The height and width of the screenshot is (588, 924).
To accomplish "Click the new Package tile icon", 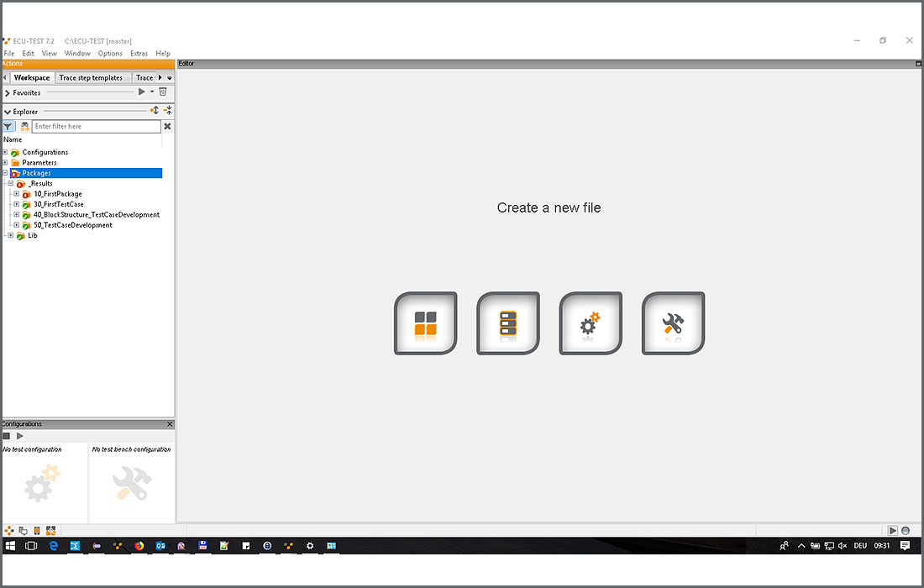I will 425,323.
